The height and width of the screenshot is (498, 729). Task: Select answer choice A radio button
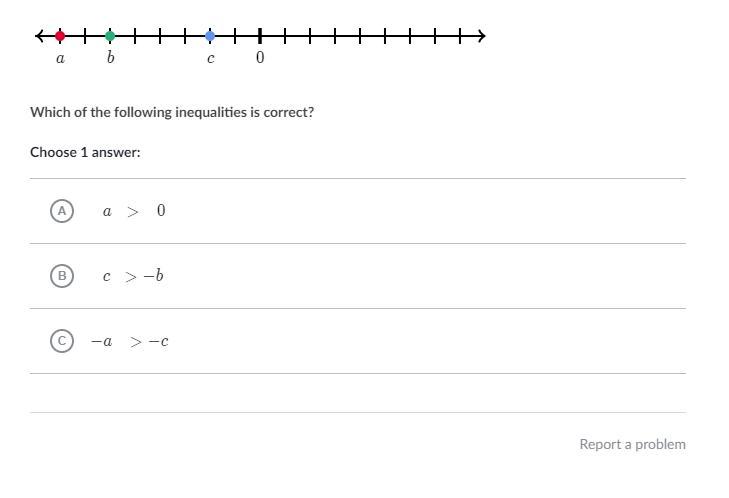[62, 211]
